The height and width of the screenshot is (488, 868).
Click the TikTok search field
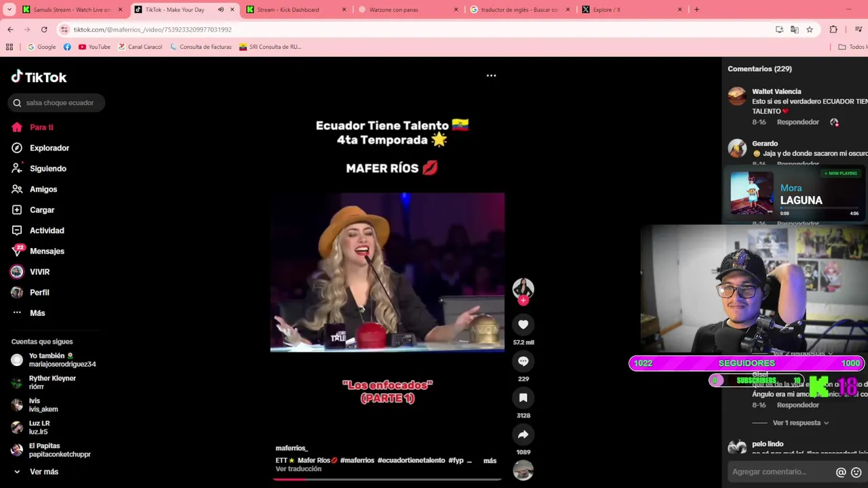click(57, 103)
